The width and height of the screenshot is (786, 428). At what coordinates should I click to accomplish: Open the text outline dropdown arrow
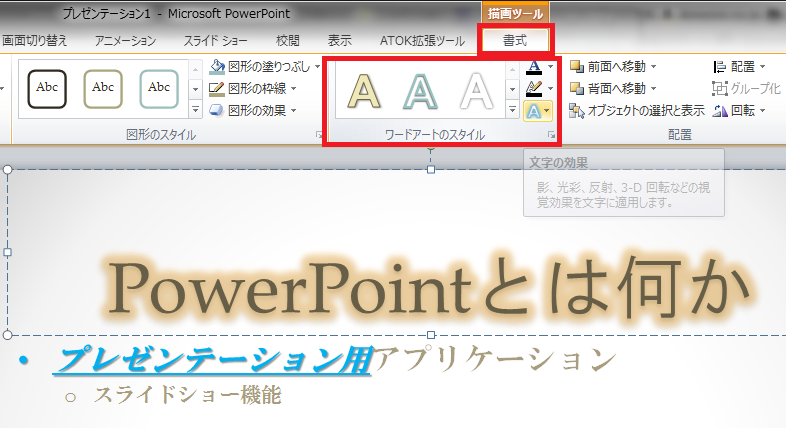click(550, 89)
